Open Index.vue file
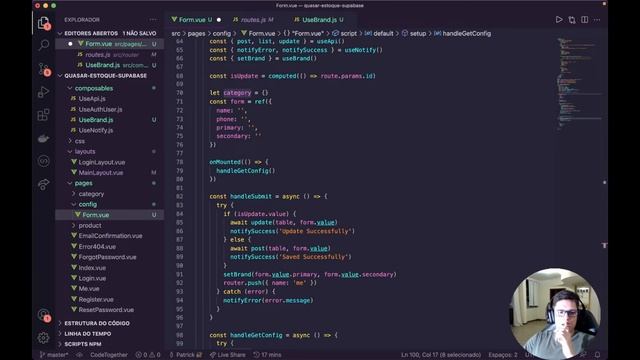The image size is (640, 360). click(x=92, y=268)
